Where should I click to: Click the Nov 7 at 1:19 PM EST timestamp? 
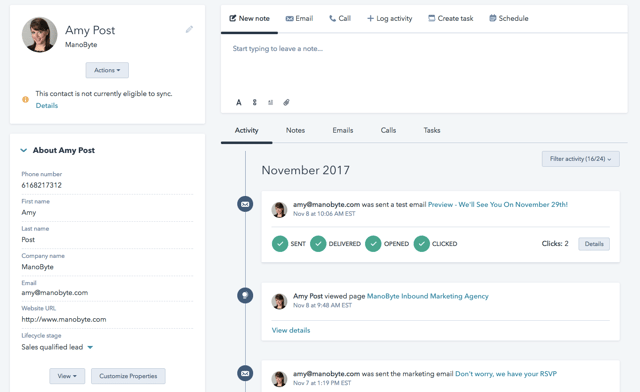tap(322, 383)
